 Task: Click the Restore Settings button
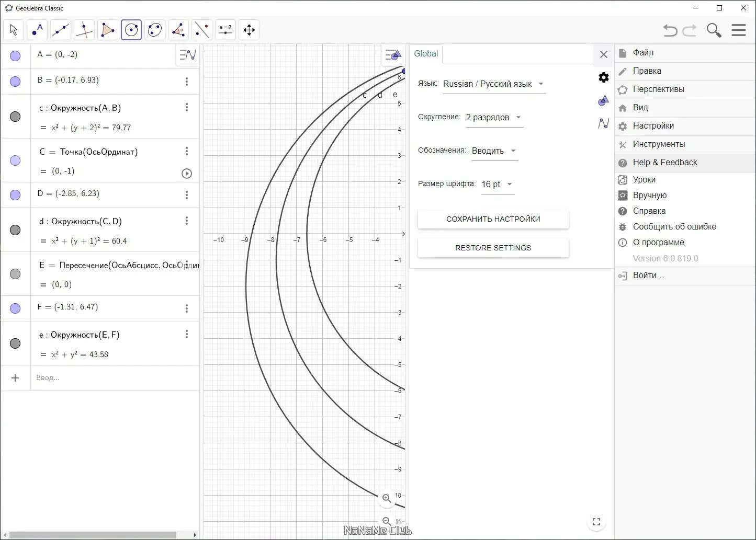tap(493, 248)
